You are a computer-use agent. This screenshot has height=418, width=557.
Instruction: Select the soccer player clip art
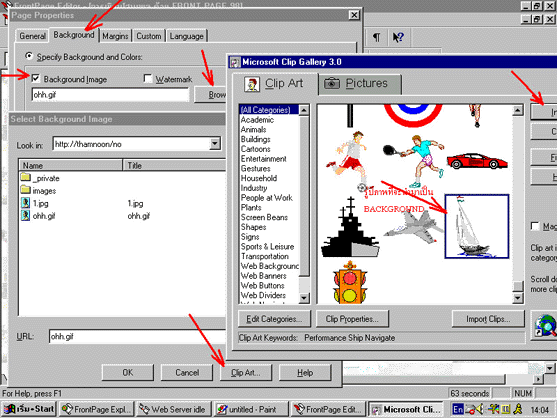(x=349, y=161)
